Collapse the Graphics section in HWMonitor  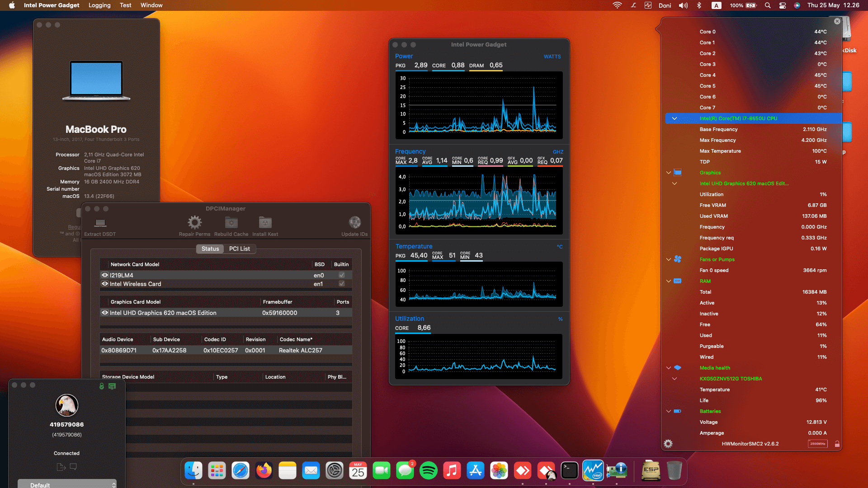(669, 173)
